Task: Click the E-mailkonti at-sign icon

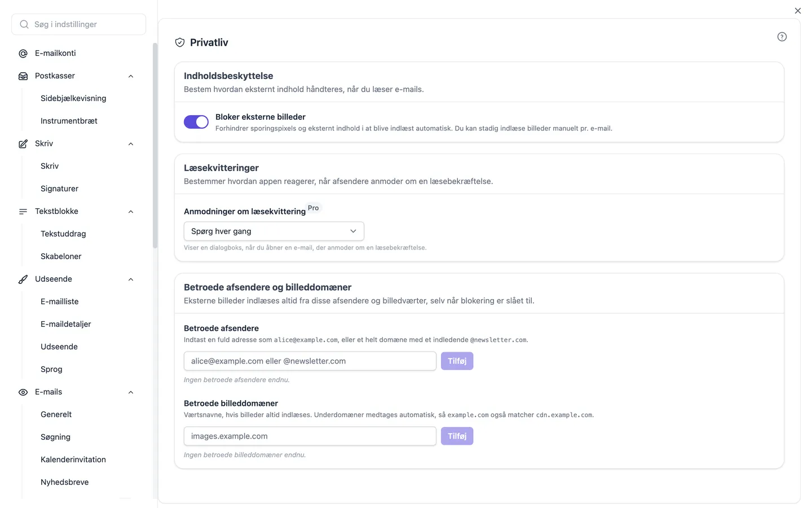Action: pyautogui.click(x=23, y=54)
